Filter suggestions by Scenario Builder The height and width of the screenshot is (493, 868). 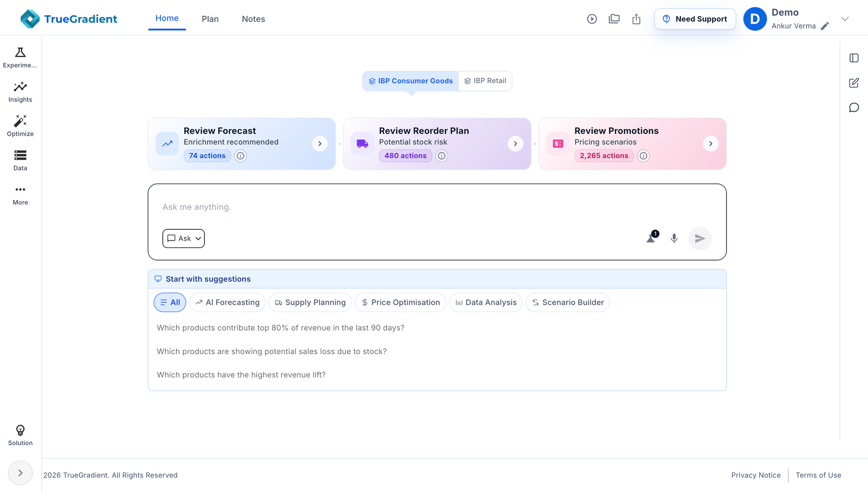pyautogui.click(x=568, y=303)
